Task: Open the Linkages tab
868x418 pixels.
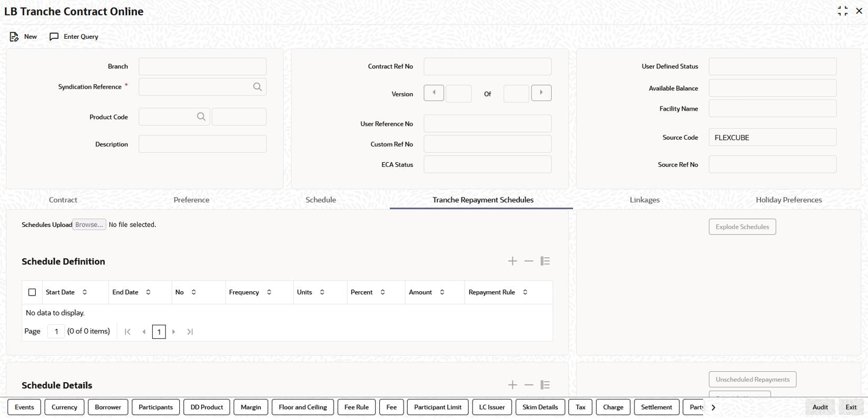Action: (x=644, y=200)
